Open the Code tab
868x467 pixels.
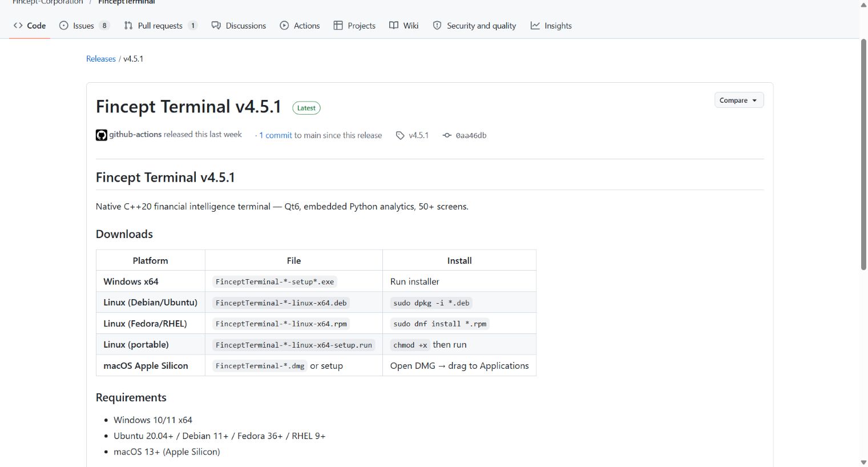(30, 26)
